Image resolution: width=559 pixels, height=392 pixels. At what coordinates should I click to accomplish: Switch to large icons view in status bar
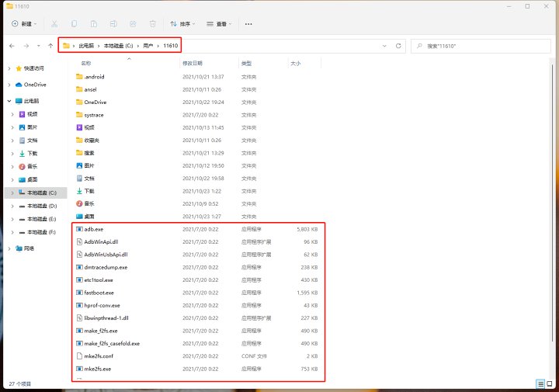[x=550, y=383]
